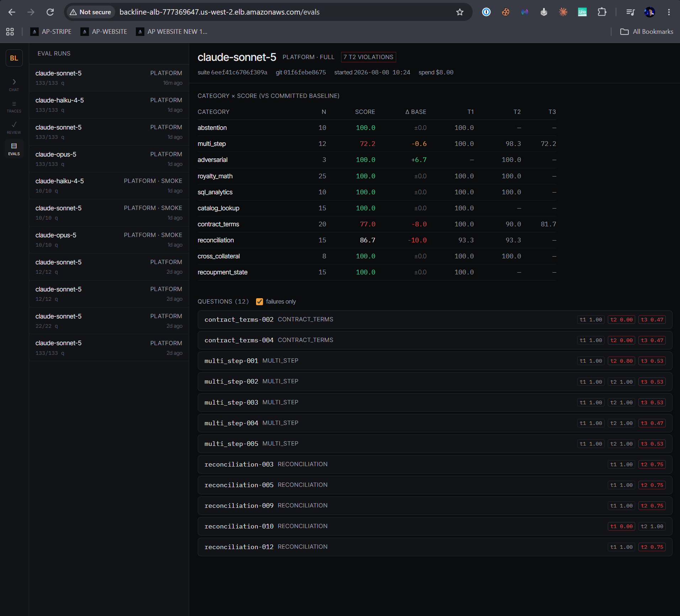Select the cross_collateral category row
The width and height of the screenshot is (680, 616).
point(377,256)
